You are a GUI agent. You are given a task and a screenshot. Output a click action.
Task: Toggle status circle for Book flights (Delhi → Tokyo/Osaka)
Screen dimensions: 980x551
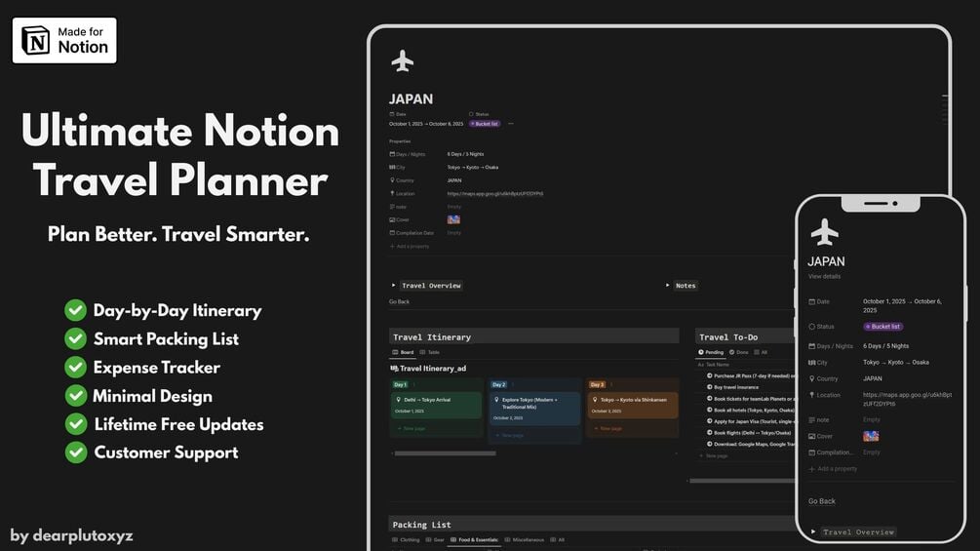(709, 432)
